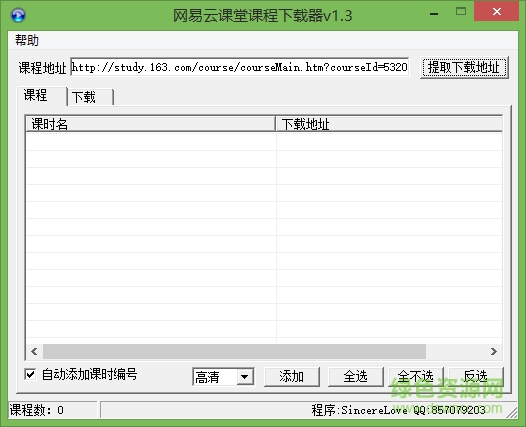Viewport: 526px width, 427px height.
Task: Click the horizontal scrollbar left arrow
Action: click(x=34, y=352)
